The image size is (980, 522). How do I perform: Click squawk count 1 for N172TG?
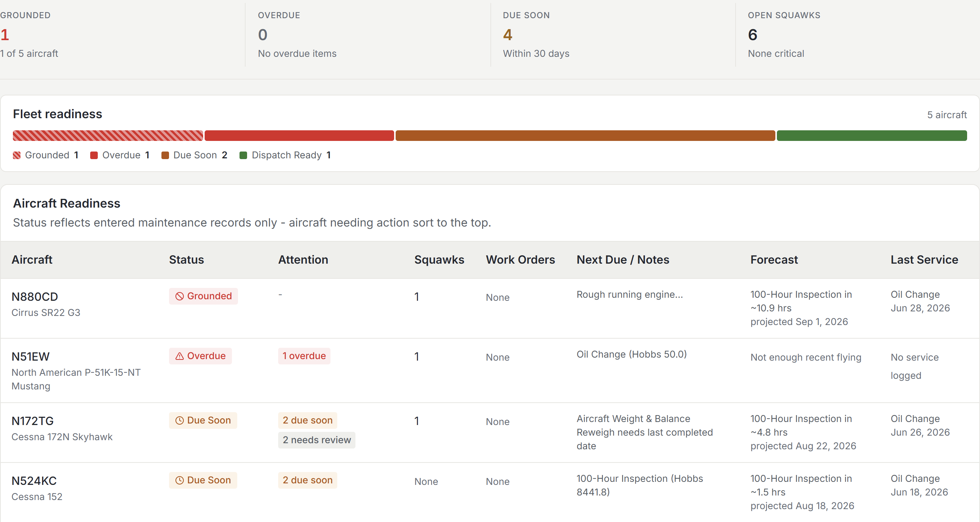(417, 421)
